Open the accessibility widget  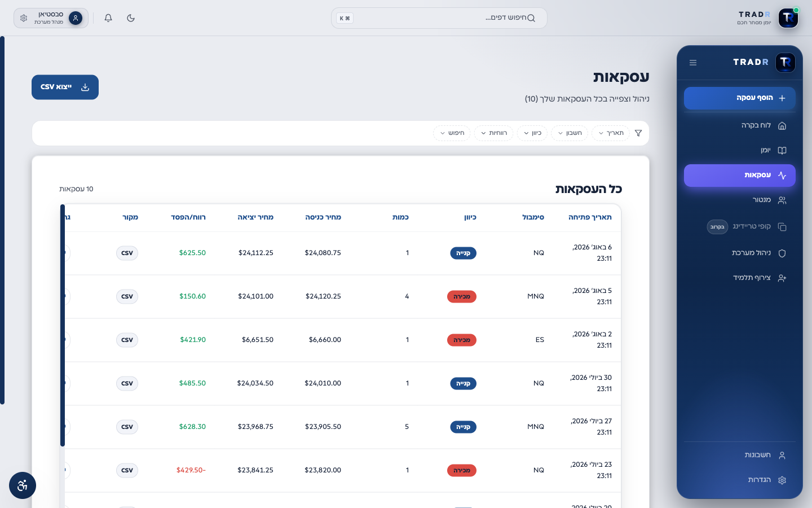(23, 485)
